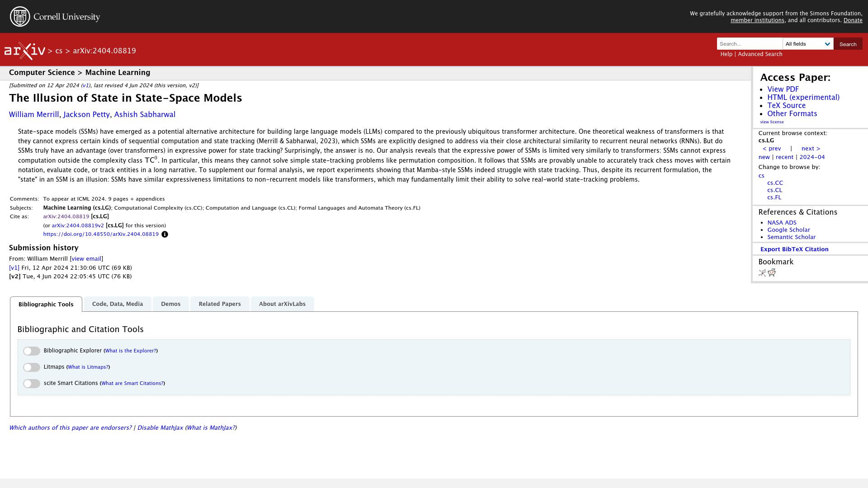Download the TeX Source
The image size is (868, 488).
(x=786, y=106)
